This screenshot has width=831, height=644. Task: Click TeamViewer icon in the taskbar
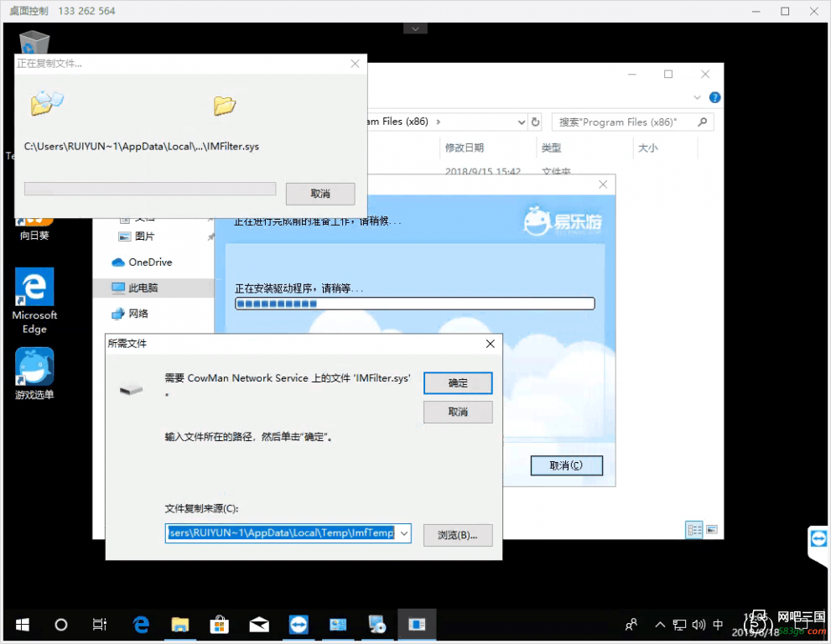(298, 625)
